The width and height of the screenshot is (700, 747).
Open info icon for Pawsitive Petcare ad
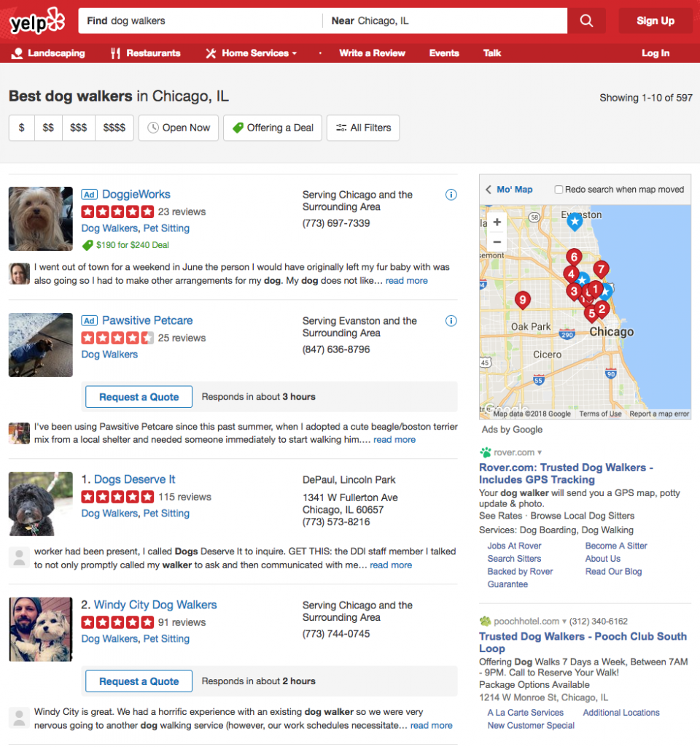point(451,321)
